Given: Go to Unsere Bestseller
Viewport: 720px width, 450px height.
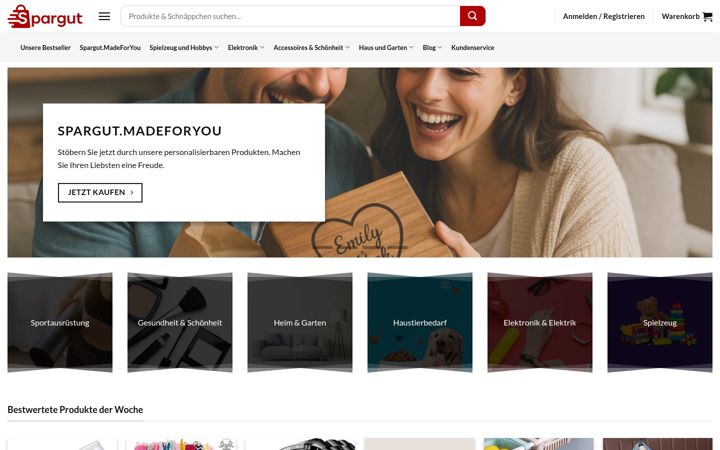Looking at the screenshot, I should click(x=45, y=47).
